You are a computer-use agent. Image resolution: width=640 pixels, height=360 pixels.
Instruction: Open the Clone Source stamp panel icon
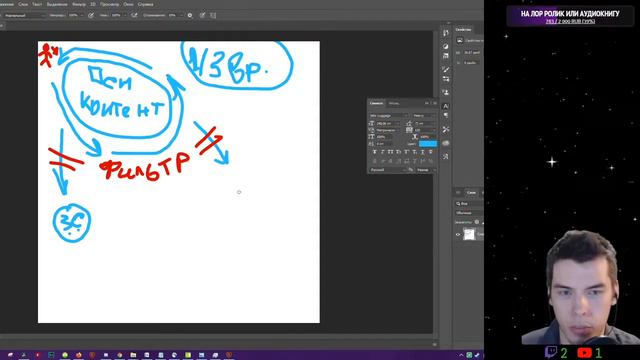[x=446, y=92]
